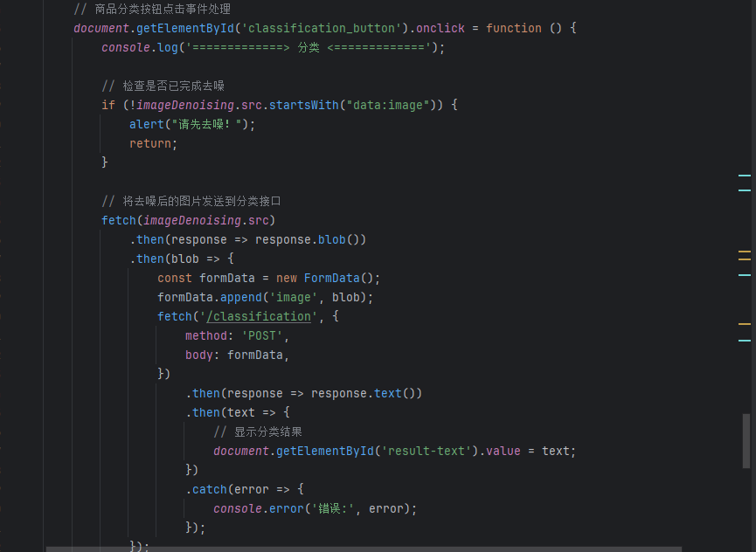Click the alert call with 请先去噪
The height and width of the screenshot is (552, 756).
pyautogui.click(x=192, y=124)
